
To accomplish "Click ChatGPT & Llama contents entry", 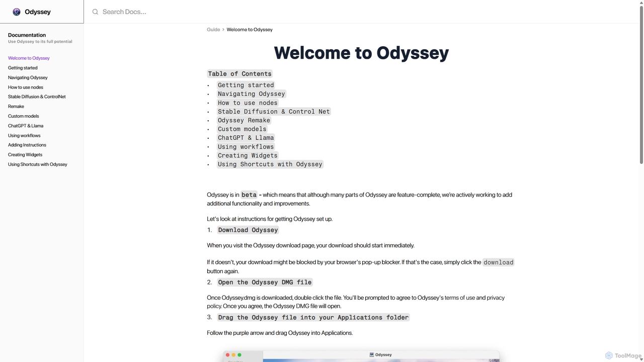I will (x=246, y=138).
